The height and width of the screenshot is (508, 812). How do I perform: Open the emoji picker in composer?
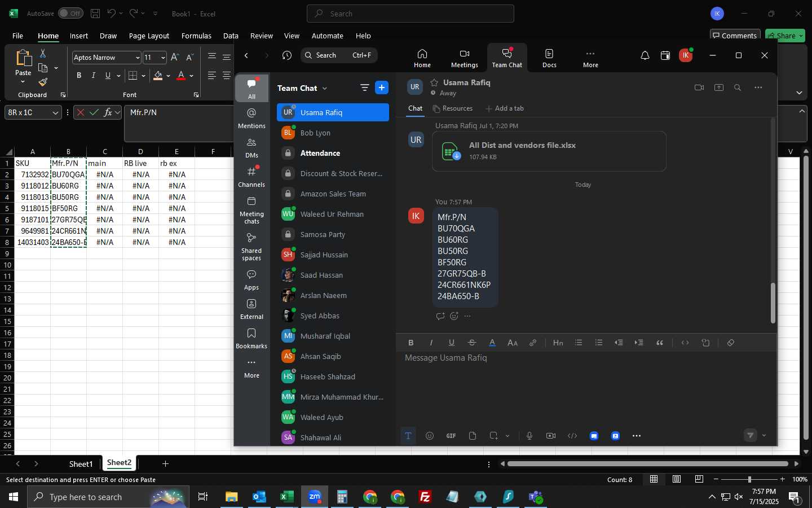pos(430,436)
